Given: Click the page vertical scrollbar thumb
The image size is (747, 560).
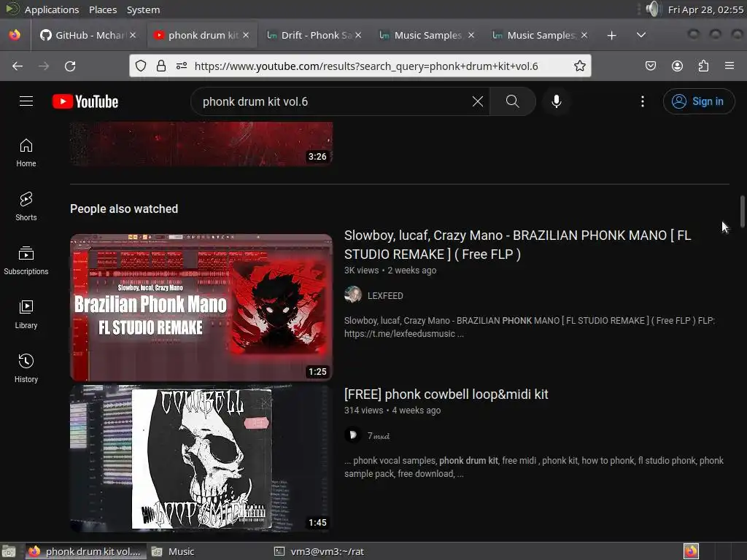Looking at the screenshot, I should coord(742,211).
